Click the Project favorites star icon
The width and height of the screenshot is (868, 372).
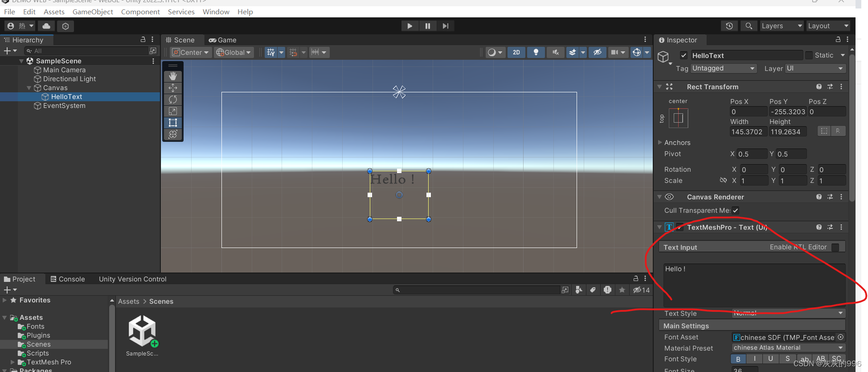click(622, 290)
